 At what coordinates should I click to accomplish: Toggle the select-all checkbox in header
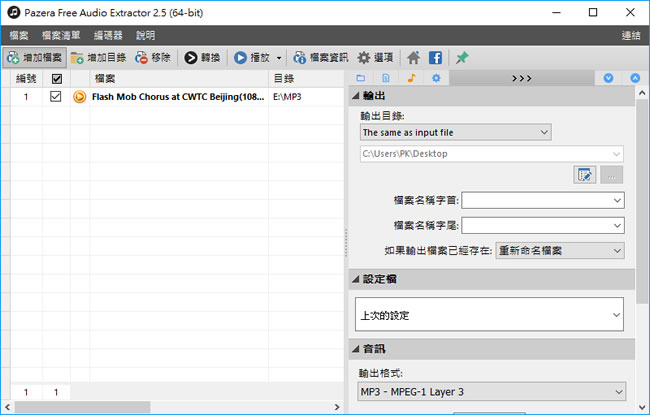click(x=57, y=79)
